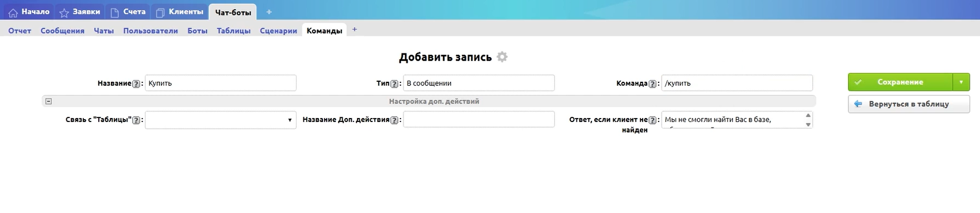Image resolution: width=980 pixels, height=213 pixels.
Task: Collapse the Настройка доп. действий section
Action: click(48, 101)
